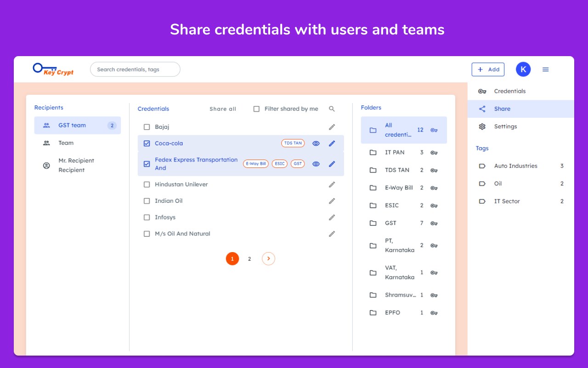This screenshot has width=588, height=368.
Task: Select Mr. Recipient Recipient
Action: [x=78, y=166]
